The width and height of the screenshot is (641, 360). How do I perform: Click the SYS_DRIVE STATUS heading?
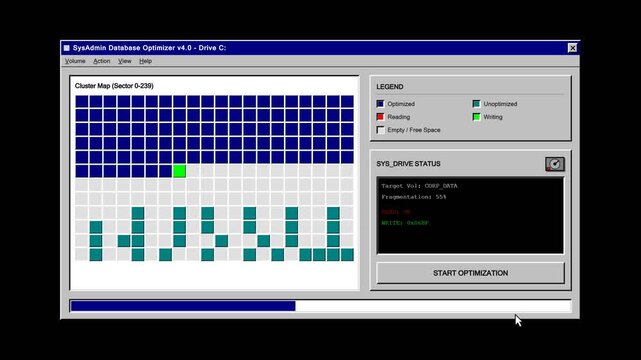point(408,164)
